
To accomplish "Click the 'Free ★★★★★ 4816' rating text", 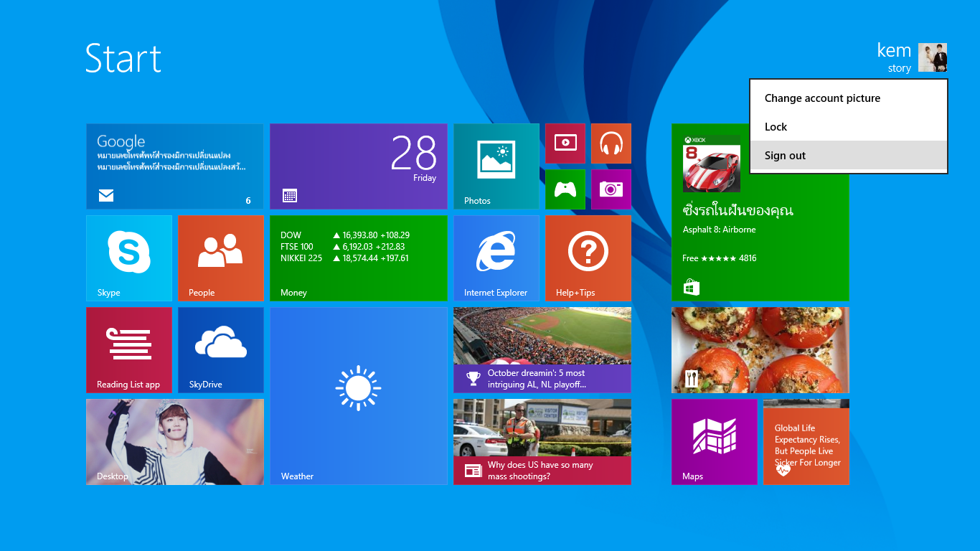I will (x=720, y=258).
